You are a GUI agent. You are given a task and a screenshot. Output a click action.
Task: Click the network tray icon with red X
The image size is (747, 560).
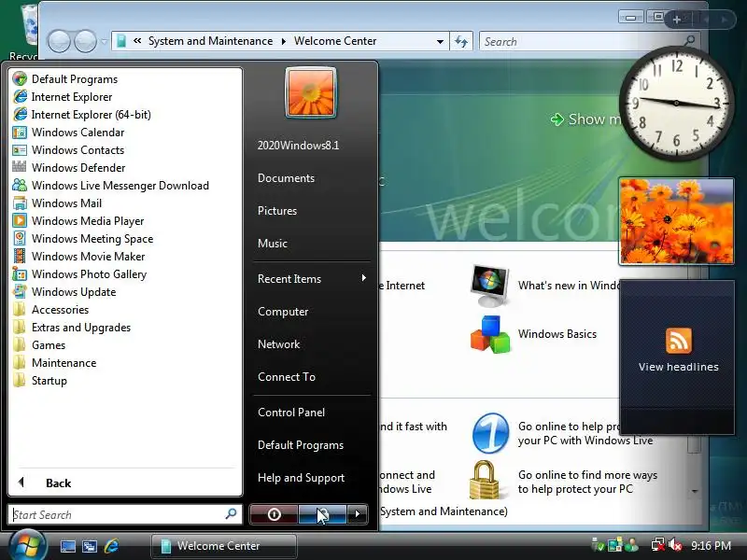(658, 545)
